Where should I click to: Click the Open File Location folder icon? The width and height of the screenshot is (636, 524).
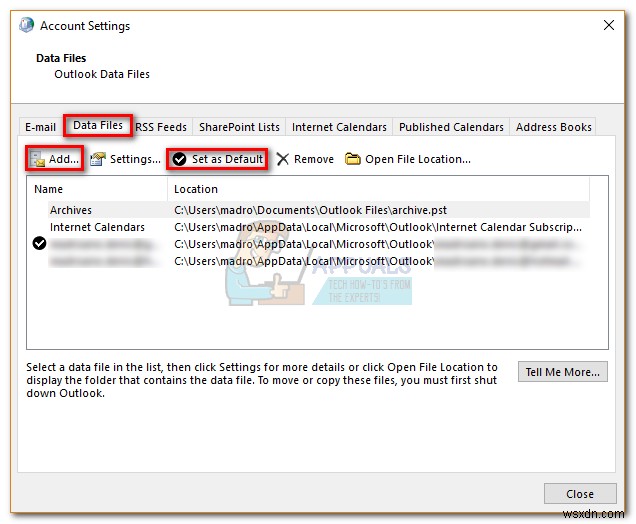[x=352, y=159]
